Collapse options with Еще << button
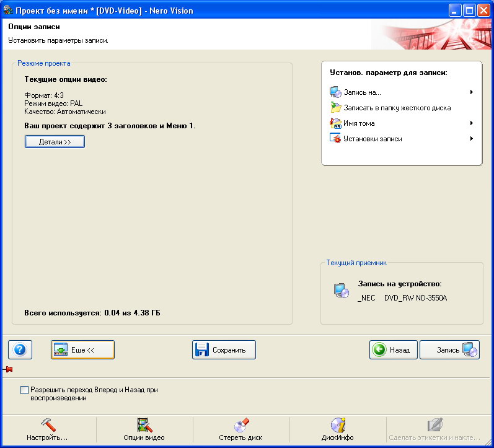 click(x=82, y=349)
